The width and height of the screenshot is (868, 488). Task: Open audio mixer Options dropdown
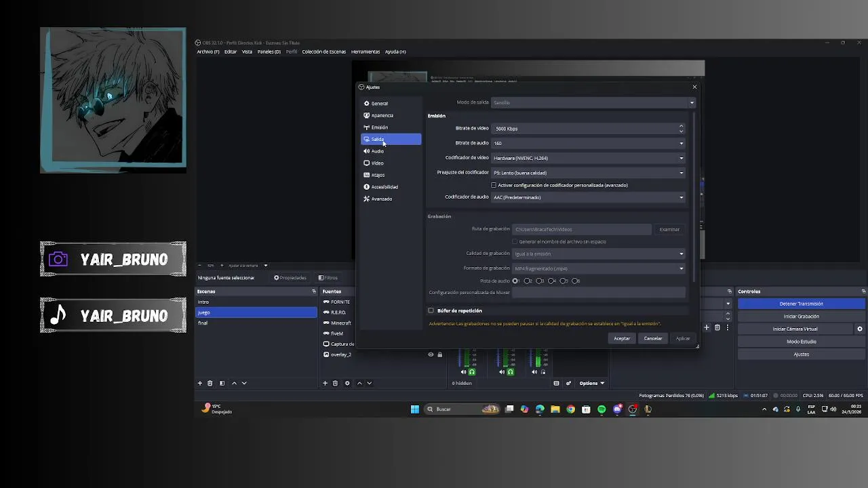[x=591, y=383]
